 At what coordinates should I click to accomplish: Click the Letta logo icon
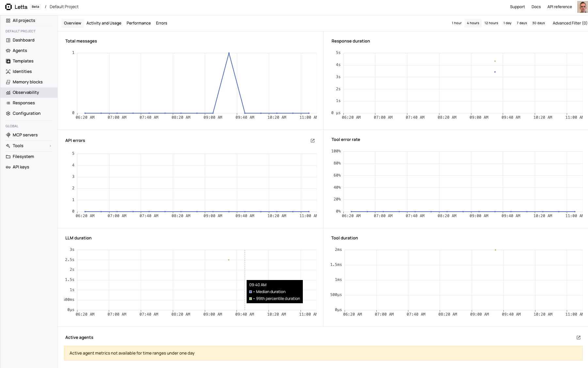click(x=8, y=7)
